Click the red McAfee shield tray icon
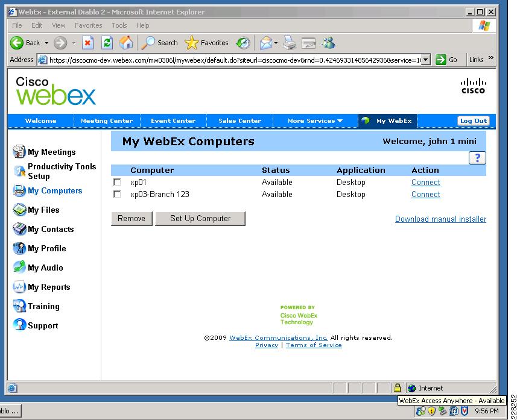Image resolution: width=517 pixels, height=420 pixels. [x=465, y=411]
